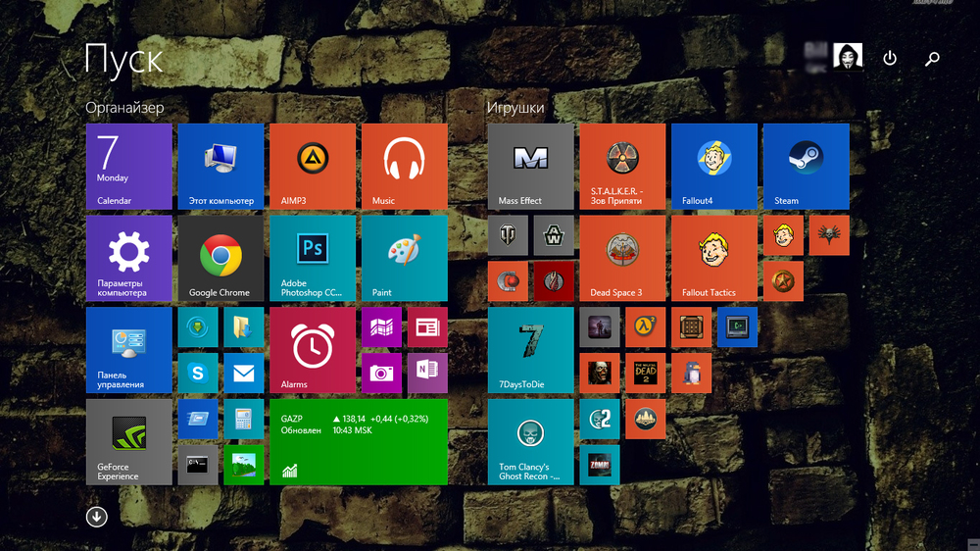Open the power options button
This screenshot has width=980, height=551.
click(x=890, y=59)
